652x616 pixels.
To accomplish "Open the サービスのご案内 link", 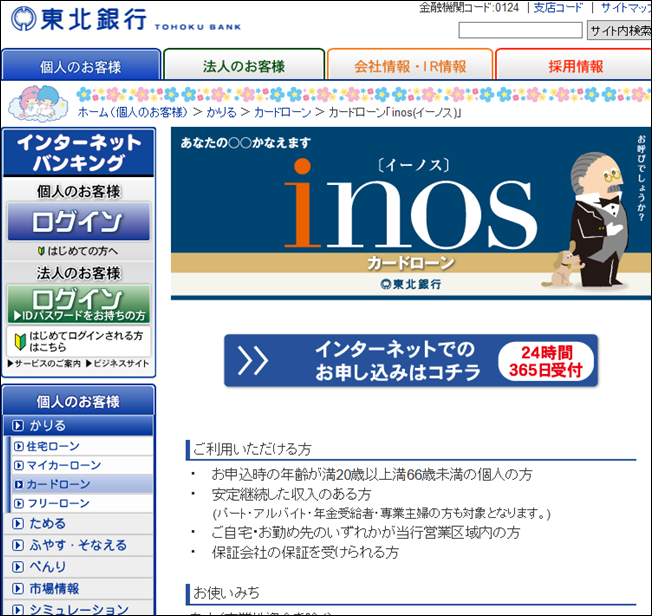I will 44,364.
